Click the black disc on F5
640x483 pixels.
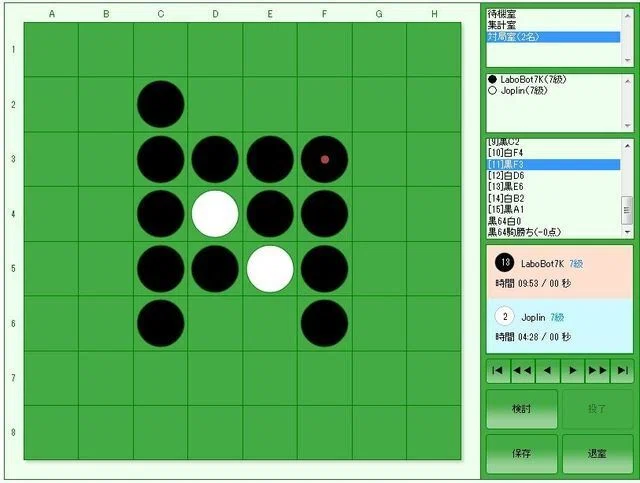(x=324, y=269)
